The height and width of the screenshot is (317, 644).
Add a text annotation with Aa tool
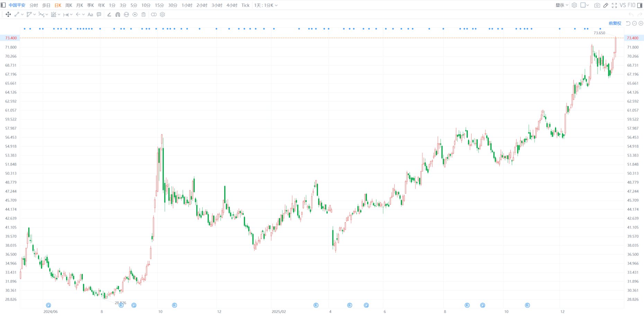90,15
